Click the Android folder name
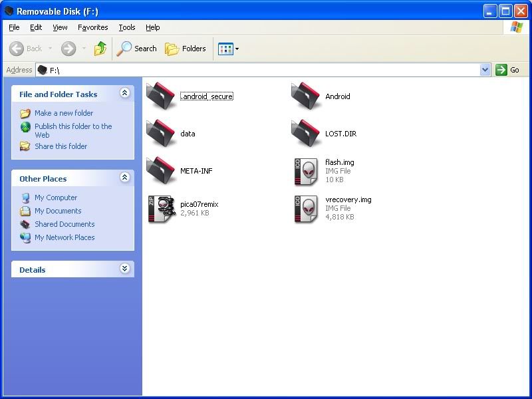This screenshot has width=532, height=399. (x=338, y=96)
